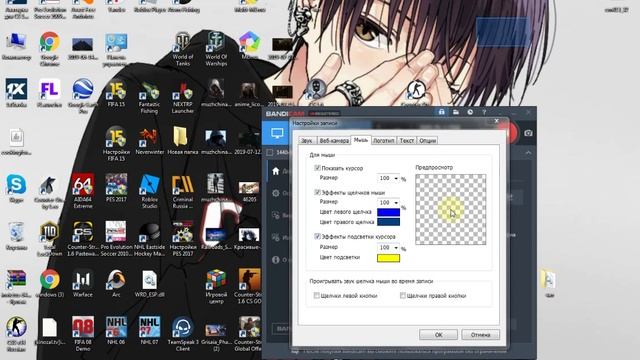This screenshot has height=360, width=640.
Task: Open World Of Warships desktop shortcut
Action: click(216, 49)
